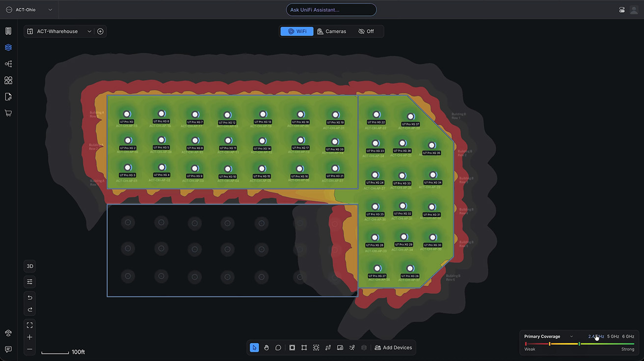Screen dimensions: 644x361
Task: Zoom in with the plus button
Action: pos(30,337)
